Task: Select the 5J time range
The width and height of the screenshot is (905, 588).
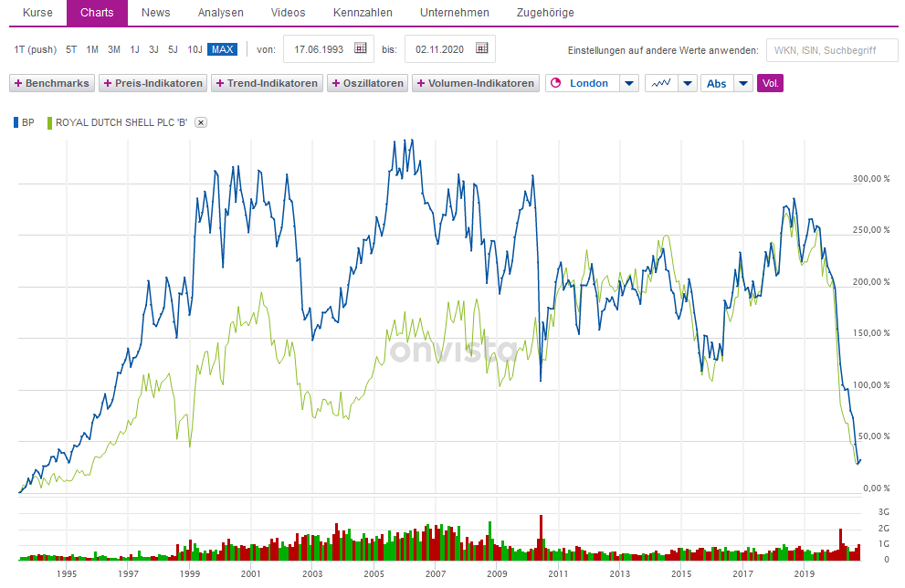Action: pos(173,49)
